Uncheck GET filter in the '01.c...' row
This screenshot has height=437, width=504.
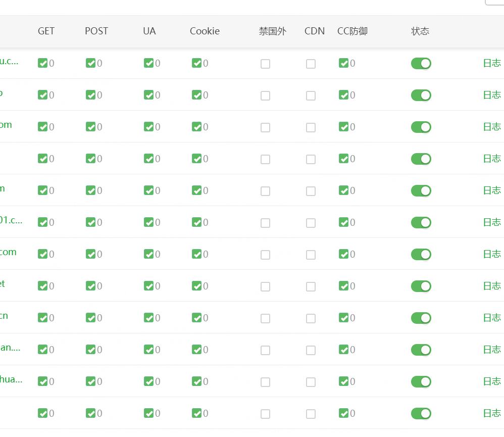pos(42,222)
